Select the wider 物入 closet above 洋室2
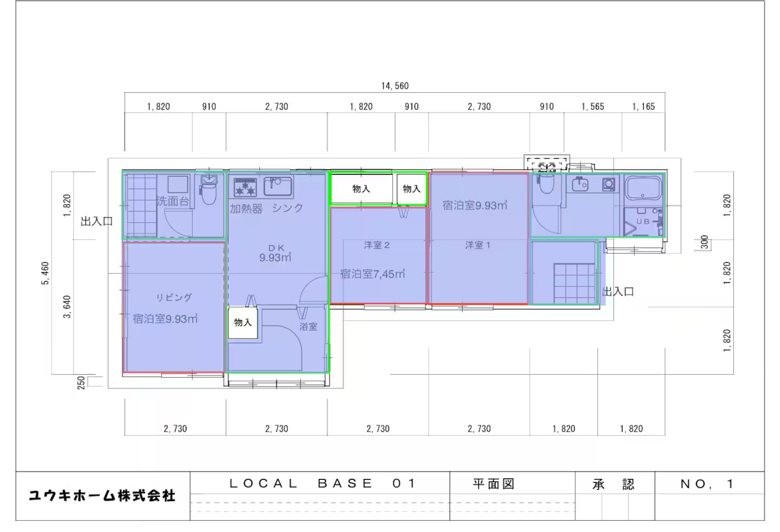 tap(361, 189)
